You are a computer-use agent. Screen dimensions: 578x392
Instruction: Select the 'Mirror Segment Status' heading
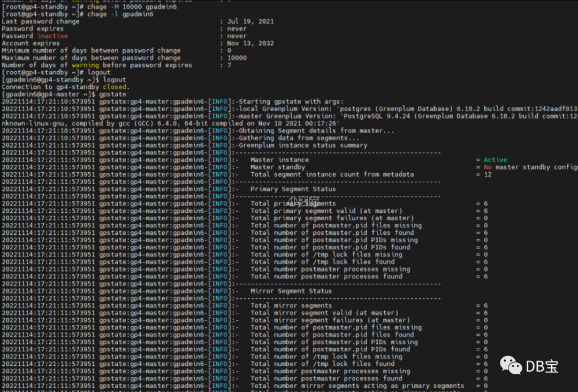pyautogui.click(x=291, y=291)
